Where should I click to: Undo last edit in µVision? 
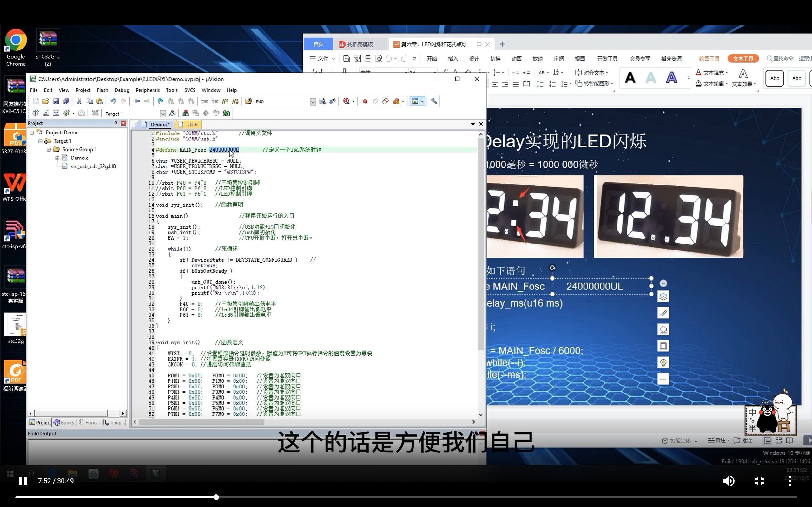click(x=113, y=101)
